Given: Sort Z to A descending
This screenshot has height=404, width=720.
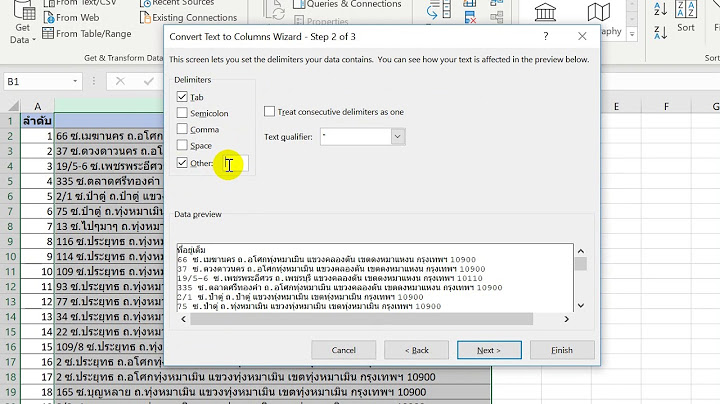Looking at the screenshot, I should [x=660, y=32].
